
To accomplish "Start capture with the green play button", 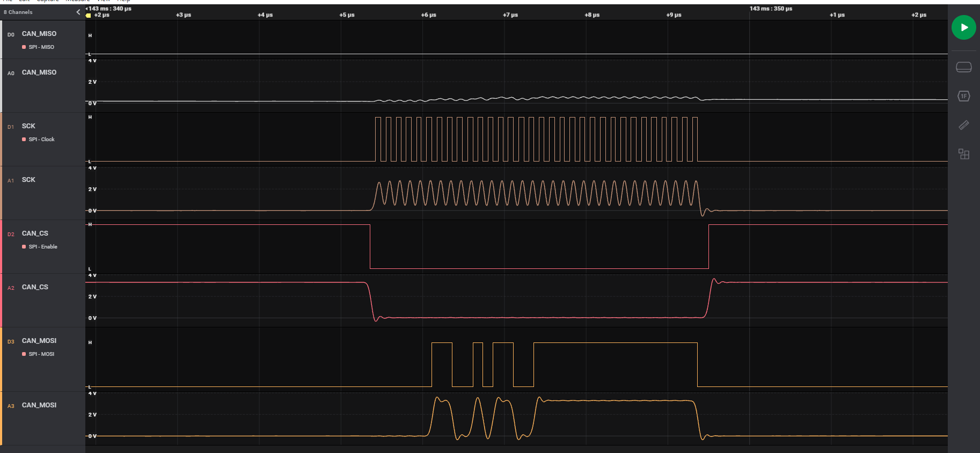I will pyautogui.click(x=963, y=27).
